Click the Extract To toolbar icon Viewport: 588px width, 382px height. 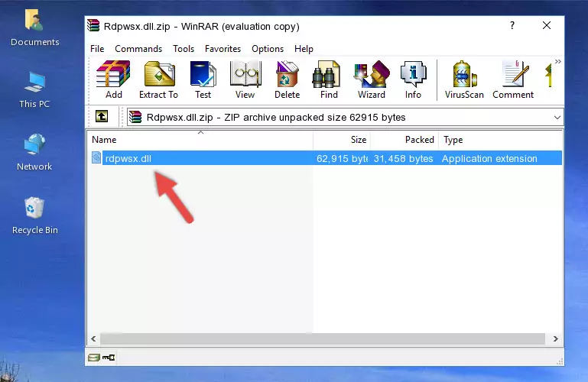[x=158, y=79]
